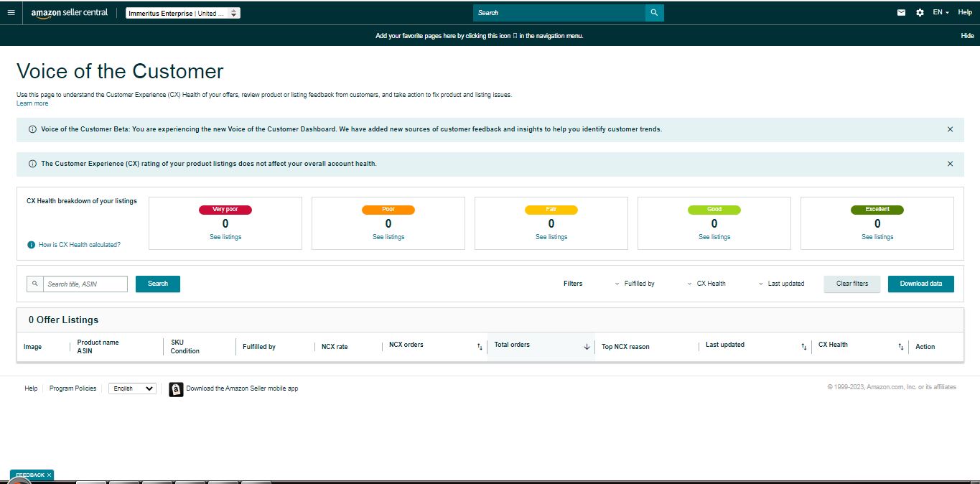Image resolution: width=980 pixels, height=484 pixels.
Task: Click the info icon on CX rating notice
Action: 32,164
